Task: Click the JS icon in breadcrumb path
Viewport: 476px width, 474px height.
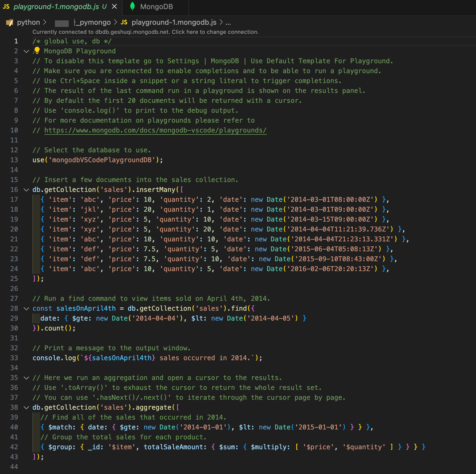Action: [x=124, y=22]
